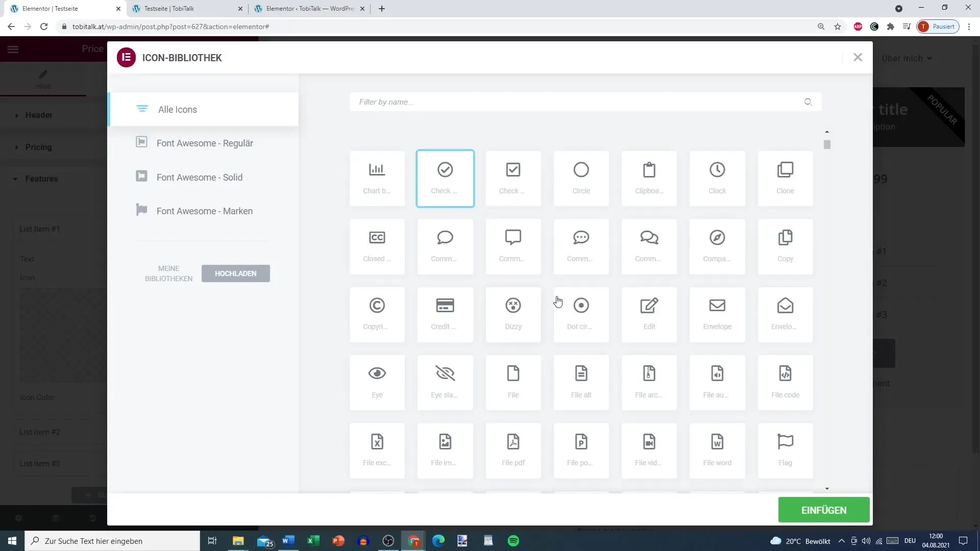Click the icon grid scrollbar down arrow
Viewport: 980px width, 551px height.
coord(827,488)
